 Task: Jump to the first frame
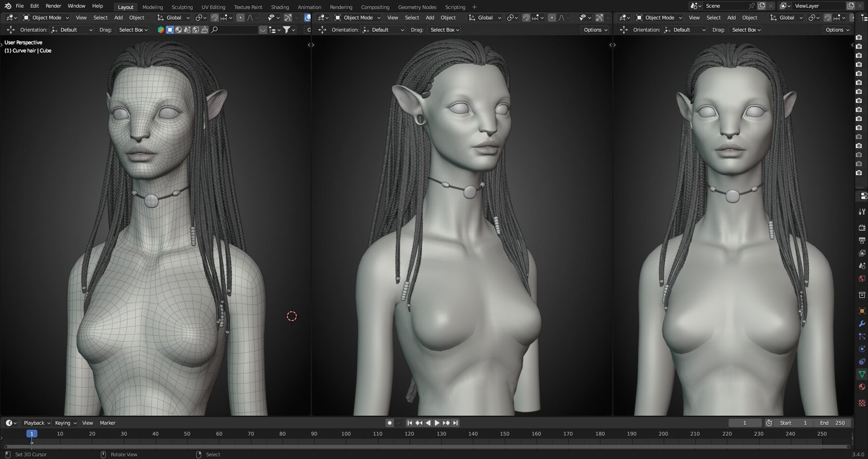410,423
